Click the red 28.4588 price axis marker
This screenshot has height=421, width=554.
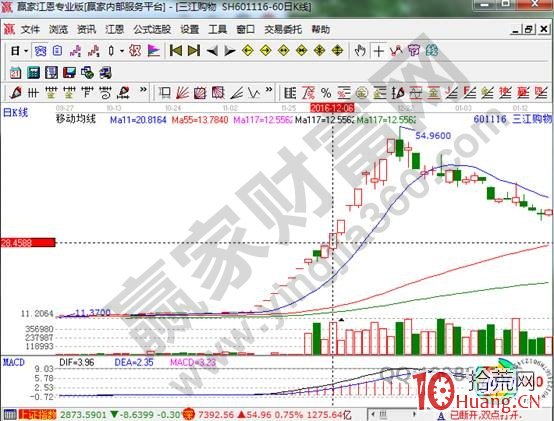pyautogui.click(x=28, y=243)
